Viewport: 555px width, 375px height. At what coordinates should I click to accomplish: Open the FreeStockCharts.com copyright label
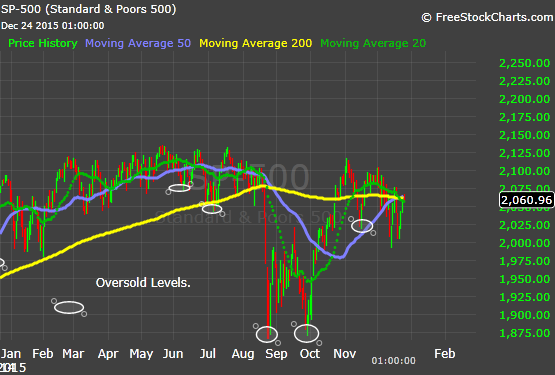point(487,17)
